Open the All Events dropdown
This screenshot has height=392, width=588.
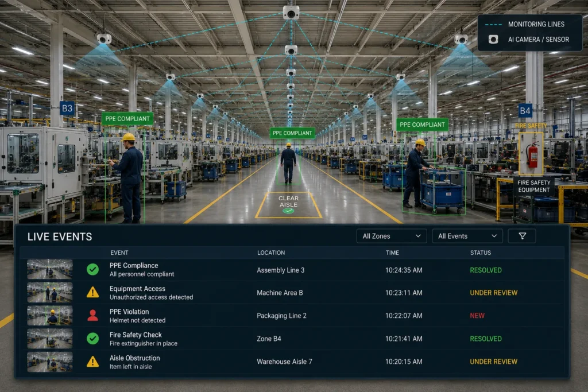pyautogui.click(x=467, y=236)
